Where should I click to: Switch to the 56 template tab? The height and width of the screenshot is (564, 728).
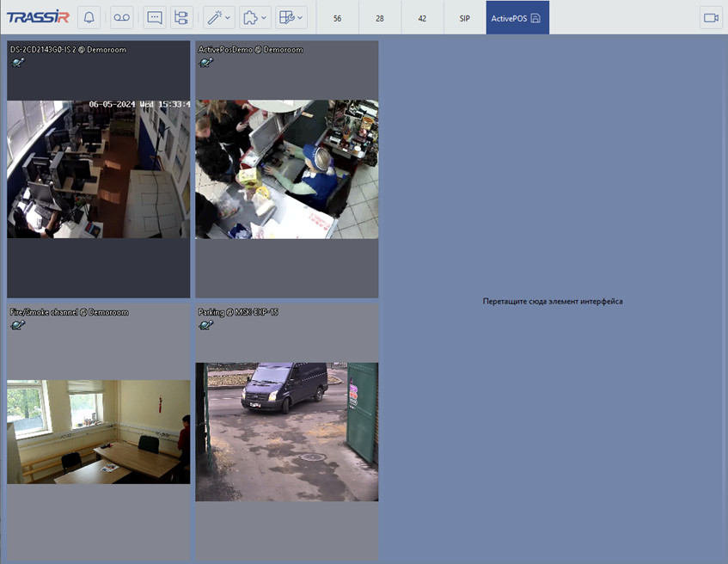[337, 18]
